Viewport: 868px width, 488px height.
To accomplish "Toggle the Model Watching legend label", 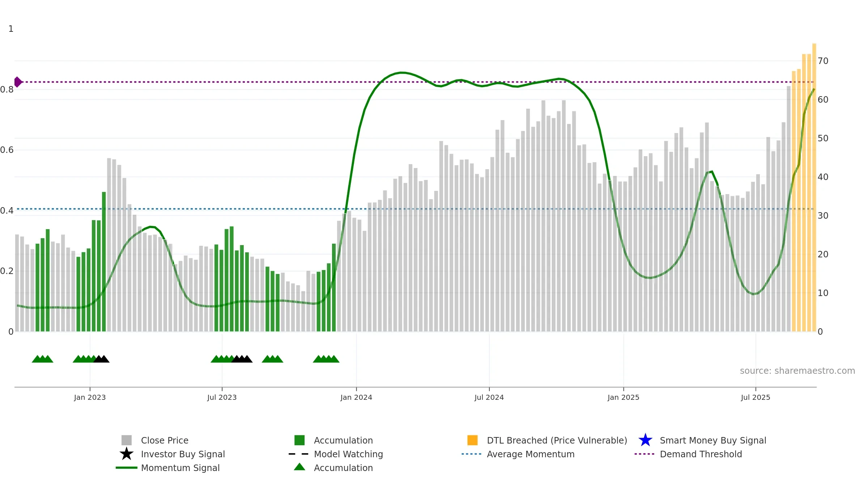I will pos(348,454).
